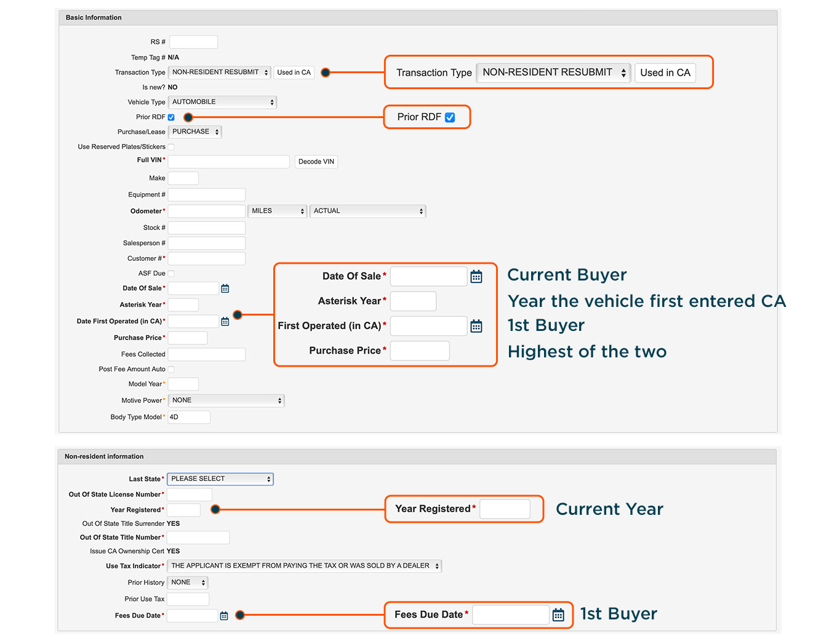Tick the Post Fee Amount Auto checkbox

[171, 370]
